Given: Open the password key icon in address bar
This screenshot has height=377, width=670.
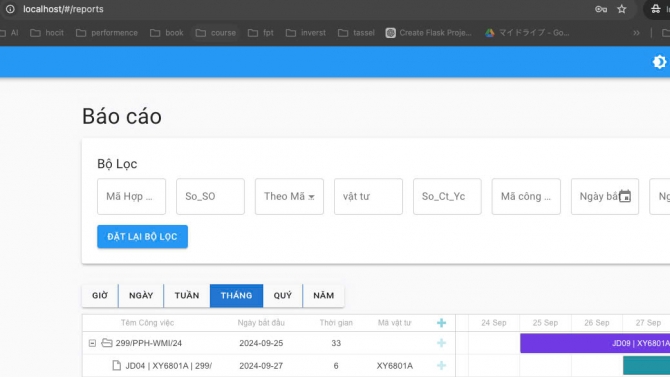Looking at the screenshot, I should pos(601,9).
